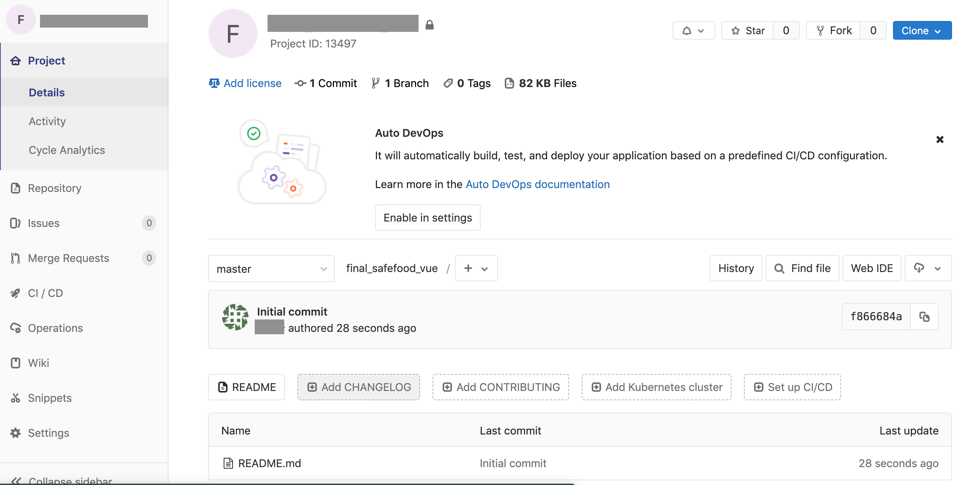Viewport: 980px width, 485px height.
Task: Expand the download source code dropdown
Action: 928,269
